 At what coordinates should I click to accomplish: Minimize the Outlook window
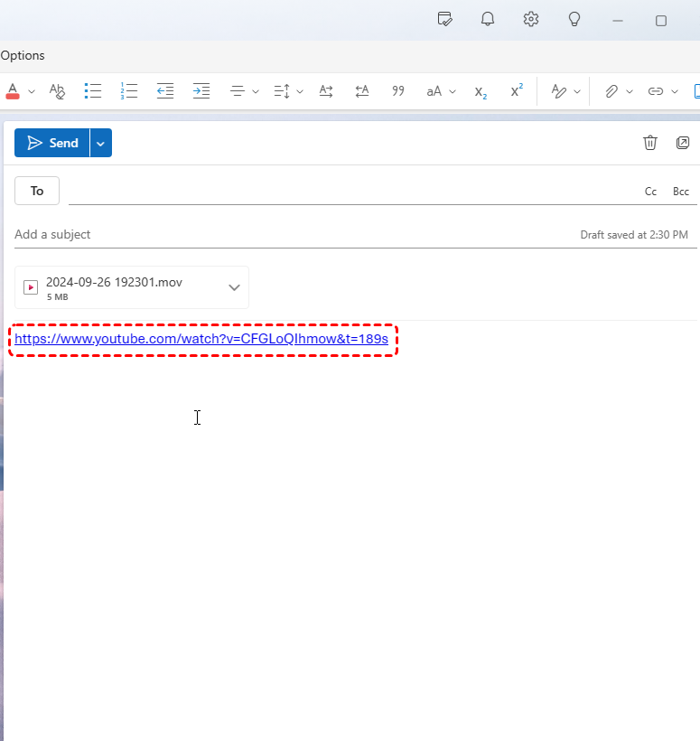[618, 21]
